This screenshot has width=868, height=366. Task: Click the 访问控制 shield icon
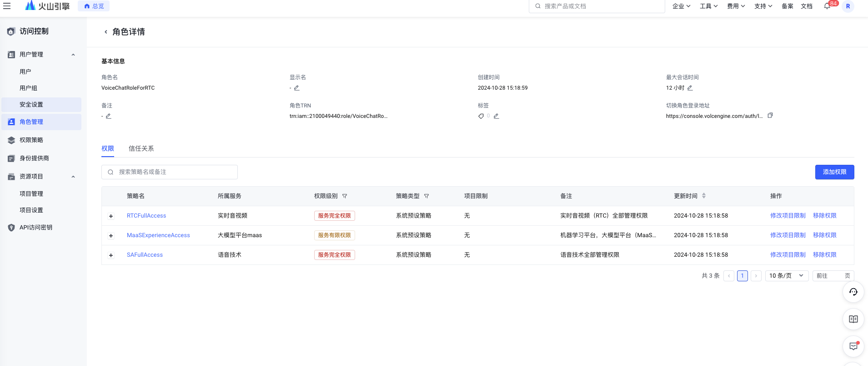[x=11, y=31]
